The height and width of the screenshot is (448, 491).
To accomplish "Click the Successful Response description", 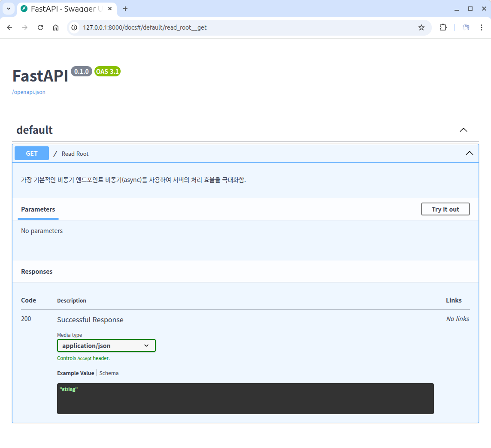I will [x=90, y=320].
